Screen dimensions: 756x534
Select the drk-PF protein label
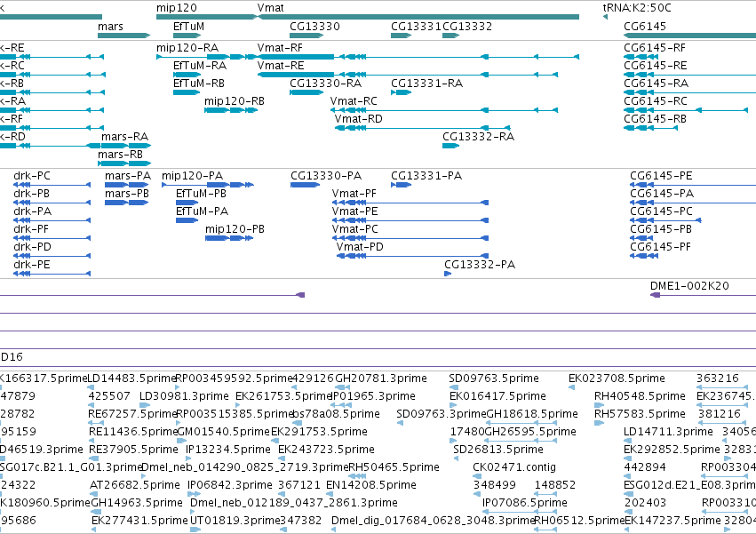point(31,229)
